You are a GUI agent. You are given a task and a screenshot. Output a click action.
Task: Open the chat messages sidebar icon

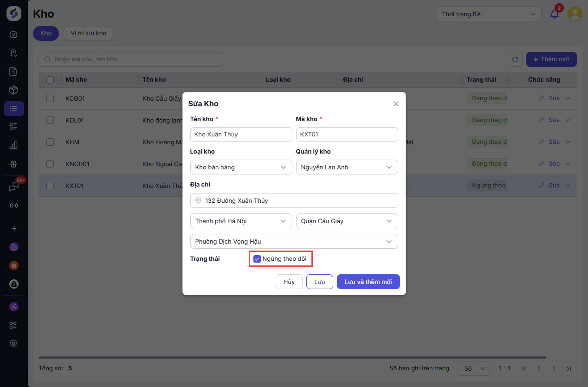[13, 187]
